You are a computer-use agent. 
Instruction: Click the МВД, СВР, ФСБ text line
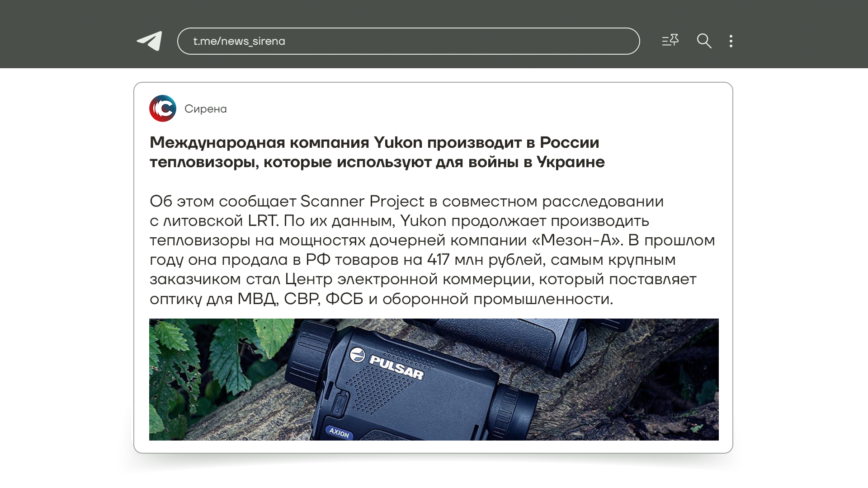pyautogui.click(x=300, y=299)
